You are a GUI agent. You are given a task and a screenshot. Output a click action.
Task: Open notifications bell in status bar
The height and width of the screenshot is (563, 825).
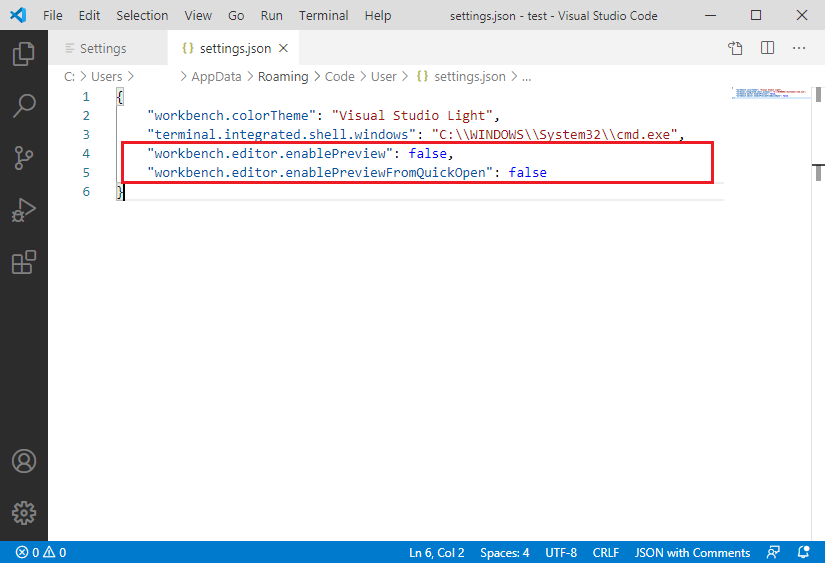coord(803,552)
